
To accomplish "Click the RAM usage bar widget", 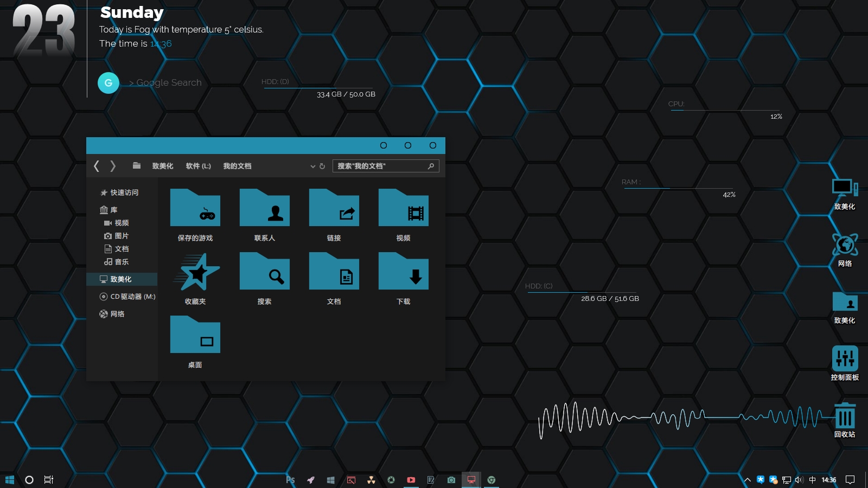I will (679, 189).
